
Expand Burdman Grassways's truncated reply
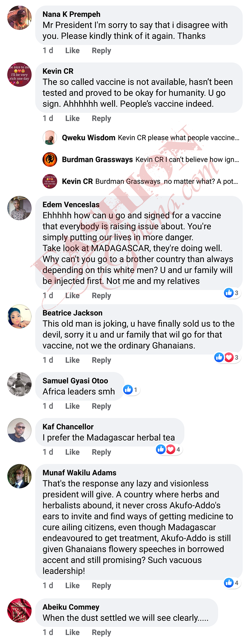[187, 160]
